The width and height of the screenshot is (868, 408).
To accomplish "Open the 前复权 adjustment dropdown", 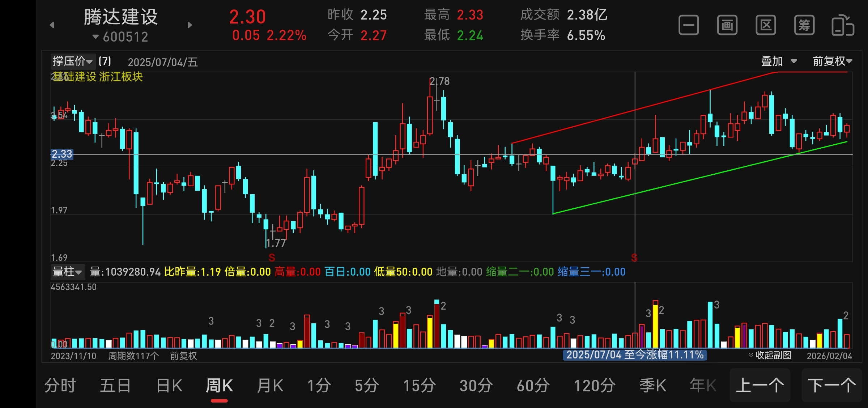I will (x=832, y=61).
